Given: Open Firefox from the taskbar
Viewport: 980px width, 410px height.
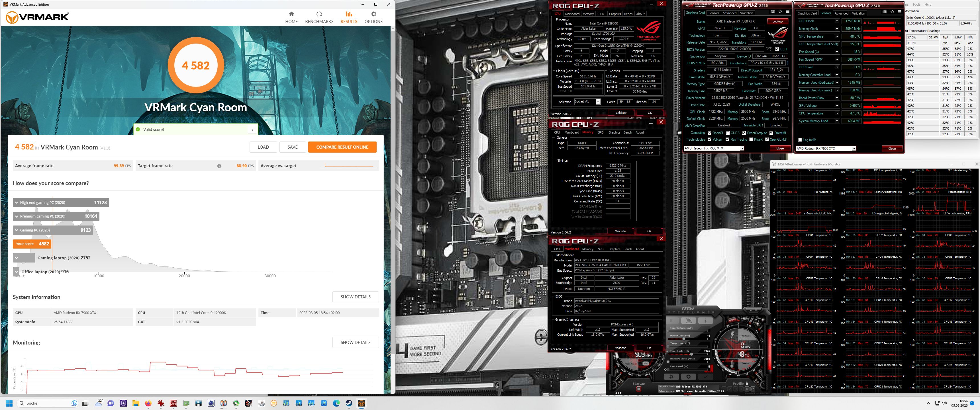Looking at the screenshot, I should [148, 403].
